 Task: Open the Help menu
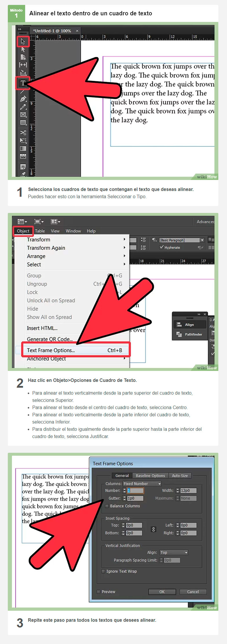[91, 231]
